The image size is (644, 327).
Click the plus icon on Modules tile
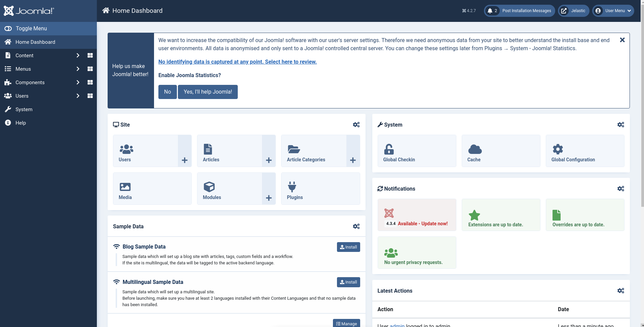(x=269, y=198)
